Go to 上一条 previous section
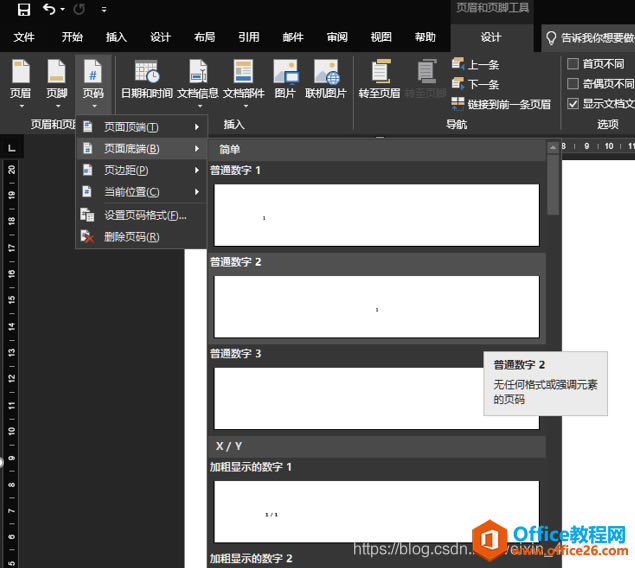 click(476, 64)
